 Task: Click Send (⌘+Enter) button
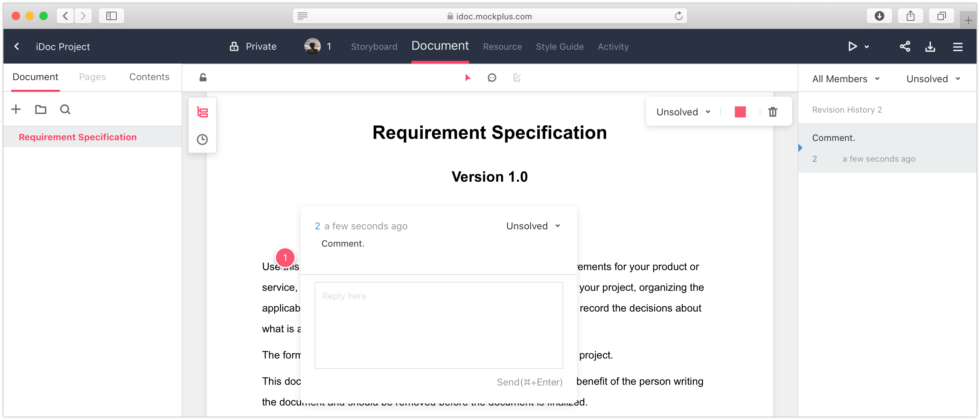[529, 382]
